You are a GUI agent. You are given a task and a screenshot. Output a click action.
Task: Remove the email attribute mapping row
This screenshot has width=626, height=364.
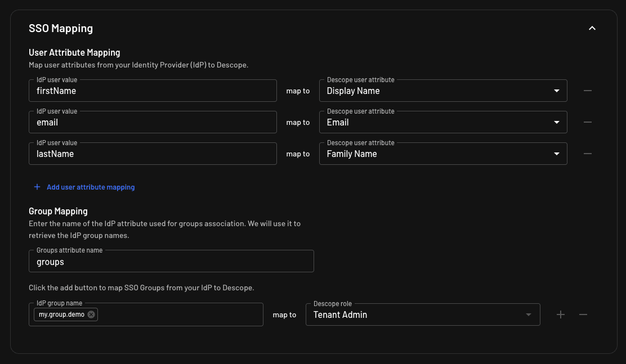pos(587,122)
